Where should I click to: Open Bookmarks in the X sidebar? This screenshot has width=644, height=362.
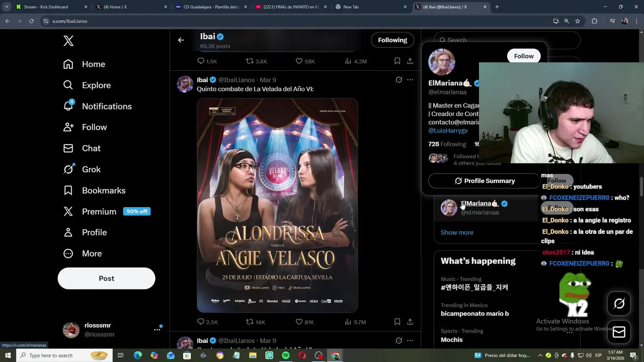94,191
